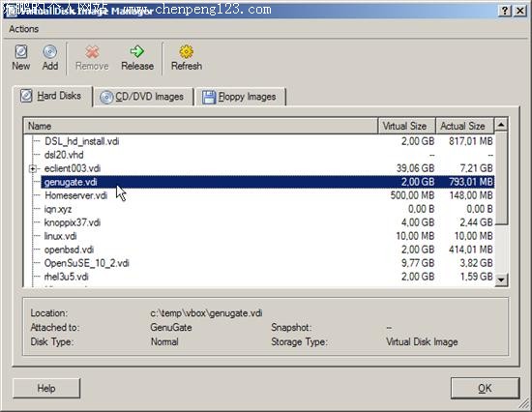Close the Virtual Disk Image Manager window

click(x=519, y=11)
